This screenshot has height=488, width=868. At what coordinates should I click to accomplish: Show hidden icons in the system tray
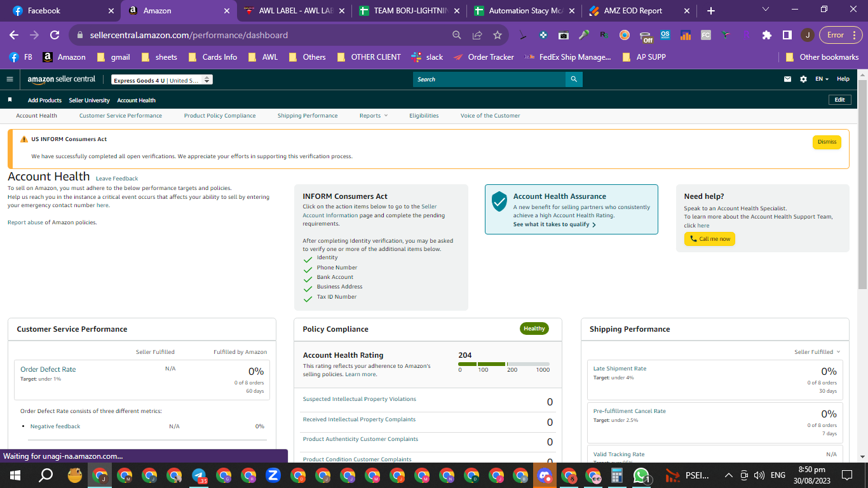[x=728, y=475]
